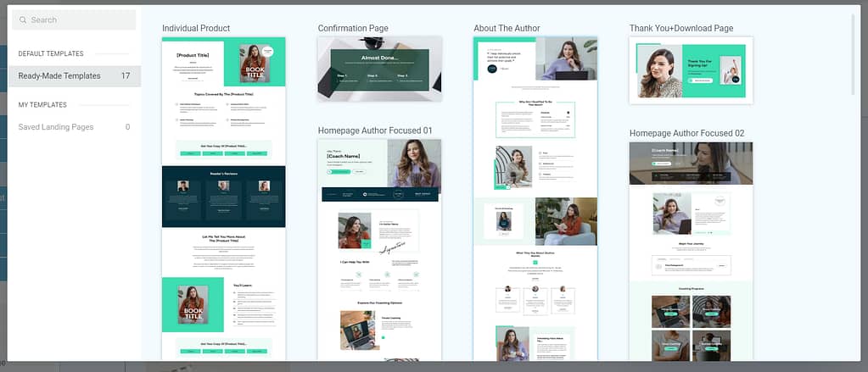Click the Confirmation Page title text
The height and width of the screenshot is (372, 868).
tap(353, 28)
